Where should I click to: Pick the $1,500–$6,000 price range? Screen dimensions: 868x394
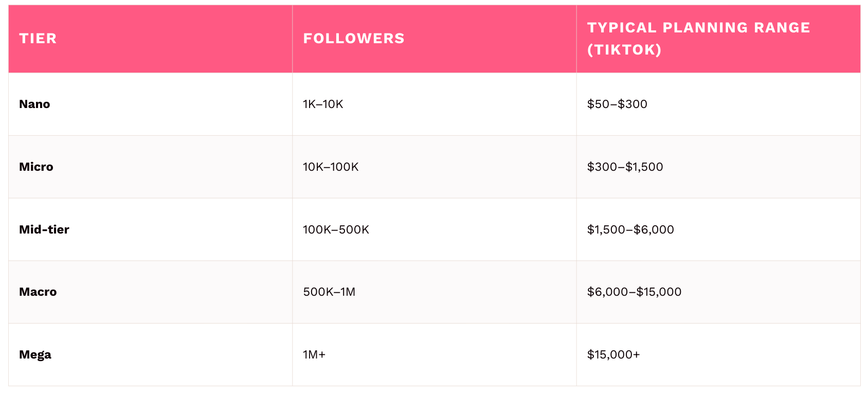pos(630,229)
